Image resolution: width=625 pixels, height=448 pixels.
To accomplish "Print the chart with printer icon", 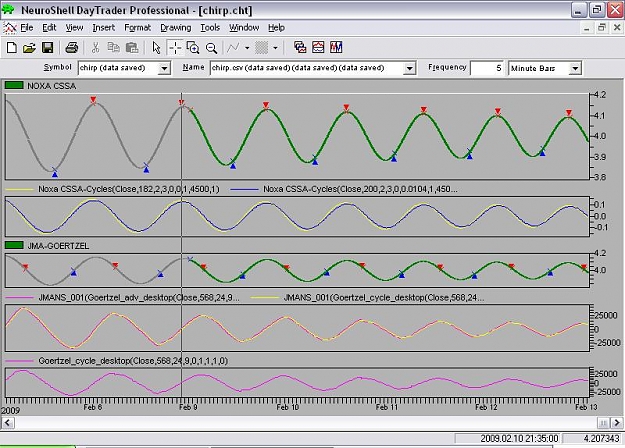I will pyautogui.click(x=71, y=48).
